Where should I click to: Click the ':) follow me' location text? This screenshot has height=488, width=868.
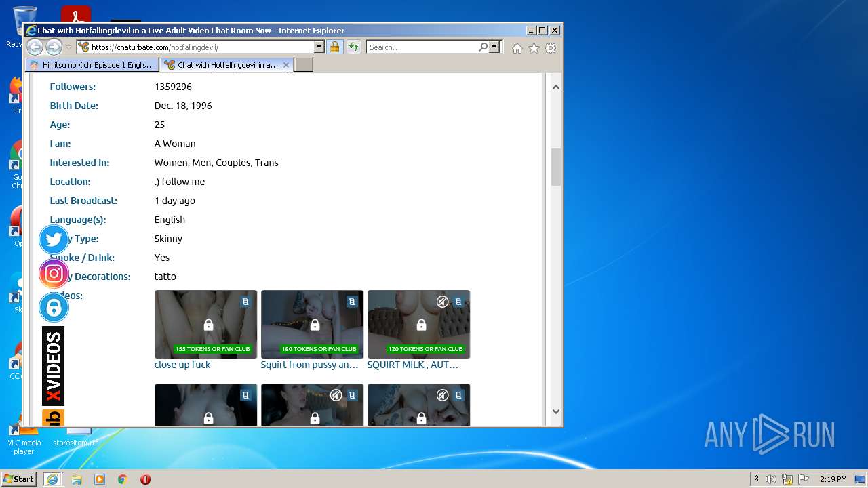[180, 182]
